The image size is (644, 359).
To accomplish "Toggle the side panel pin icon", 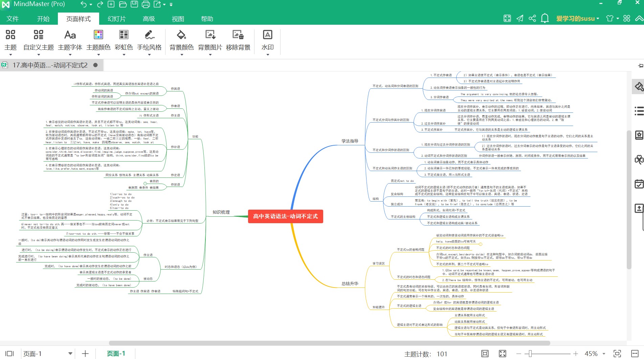I will click(x=640, y=66).
